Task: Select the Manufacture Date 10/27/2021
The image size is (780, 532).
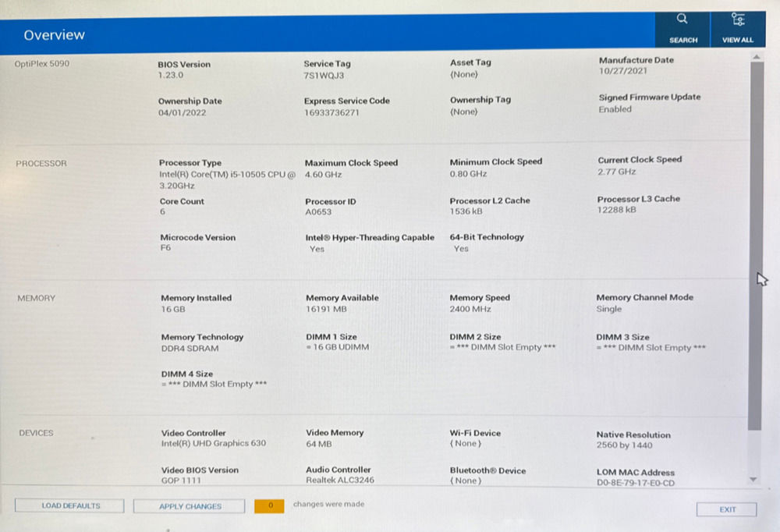Action: click(622, 71)
